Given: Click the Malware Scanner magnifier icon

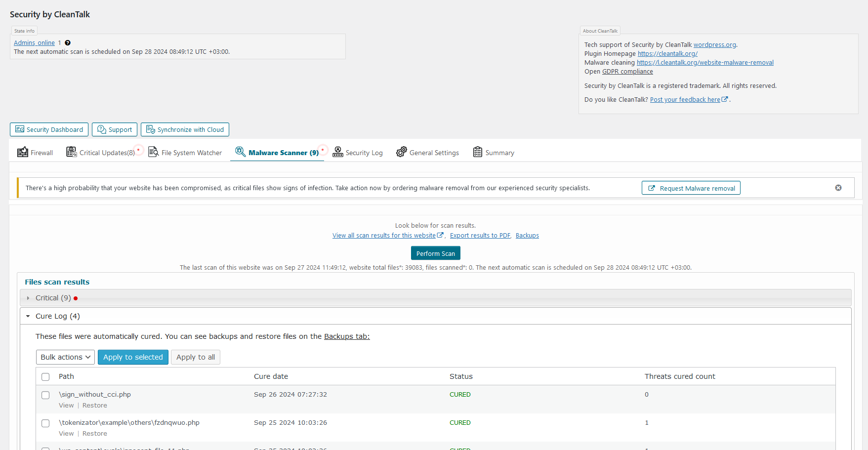Looking at the screenshot, I should [x=241, y=152].
